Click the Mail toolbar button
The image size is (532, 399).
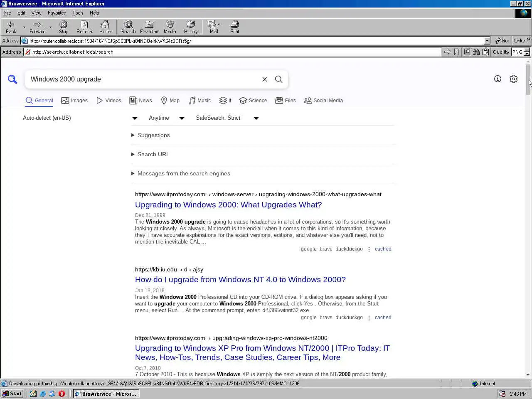[x=214, y=27]
